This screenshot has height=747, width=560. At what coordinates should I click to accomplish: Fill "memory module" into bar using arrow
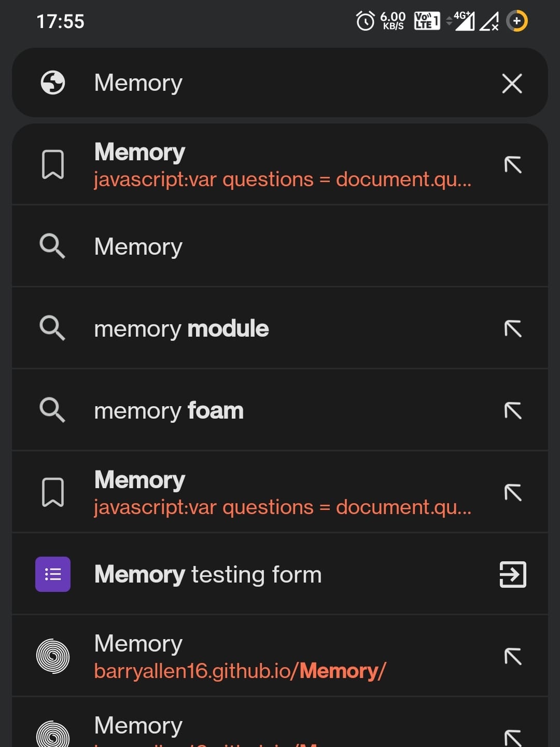[x=512, y=329]
